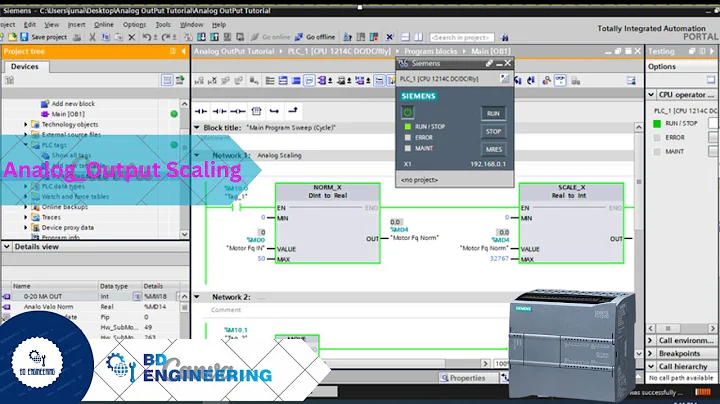Expand the Breakpoints section
720x404 pixels.
651,354
